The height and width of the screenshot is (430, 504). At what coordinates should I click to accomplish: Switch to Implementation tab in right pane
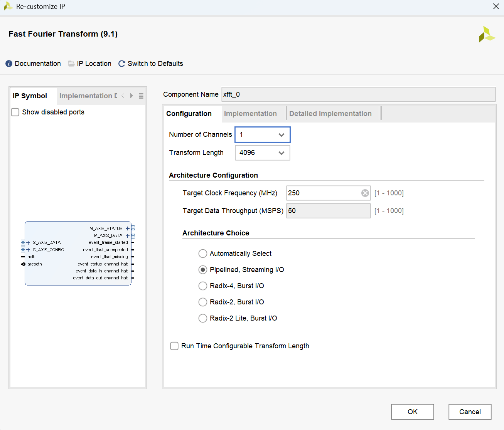250,114
